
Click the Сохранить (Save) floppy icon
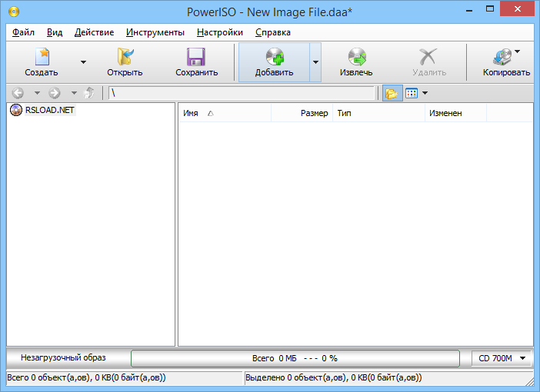(x=196, y=57)
